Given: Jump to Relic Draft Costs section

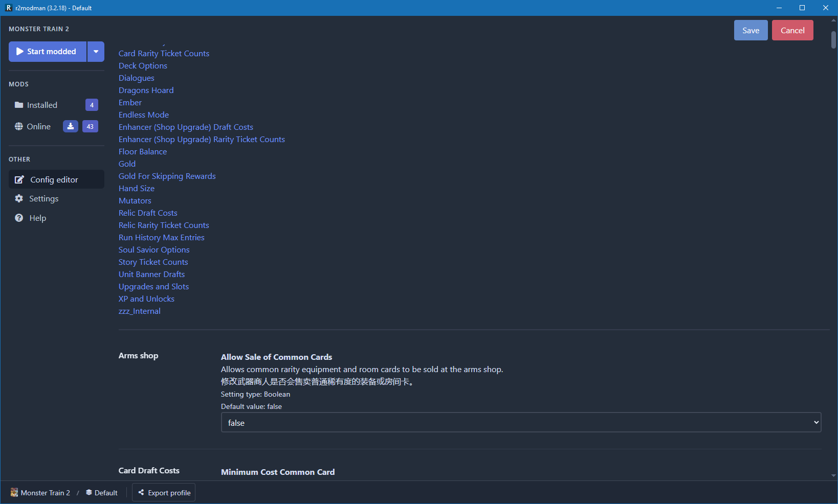Looking at the screenshot, I should click(148, 213).
